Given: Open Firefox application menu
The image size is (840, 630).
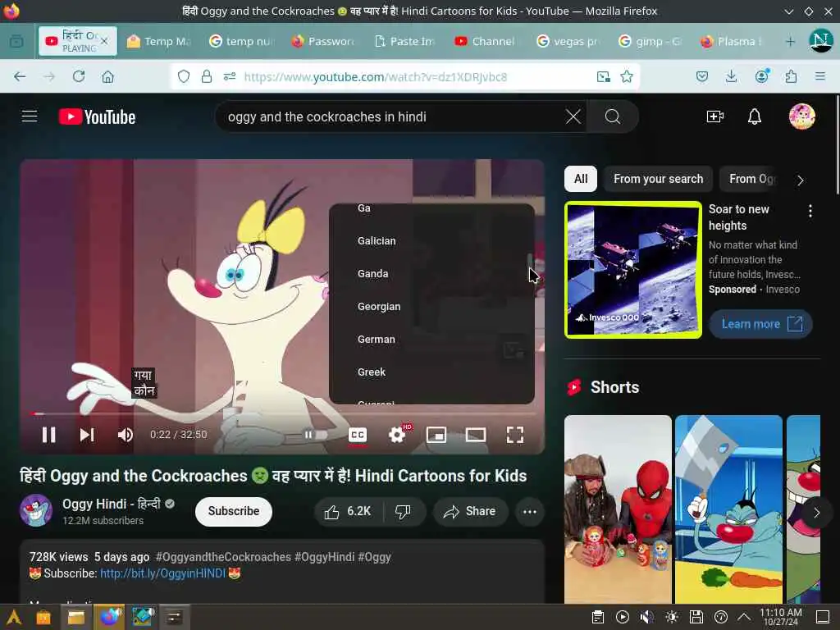Looking at the screenshot, I should [819, 76].
